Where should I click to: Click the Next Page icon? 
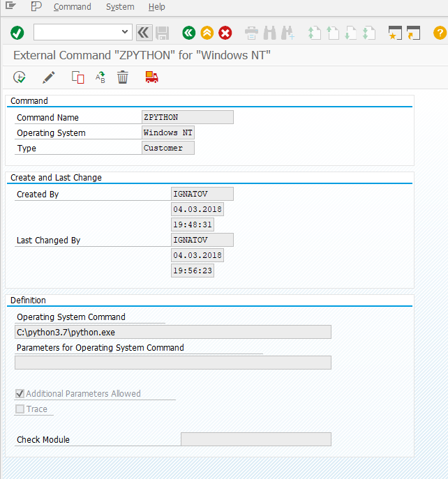[351, 33]
